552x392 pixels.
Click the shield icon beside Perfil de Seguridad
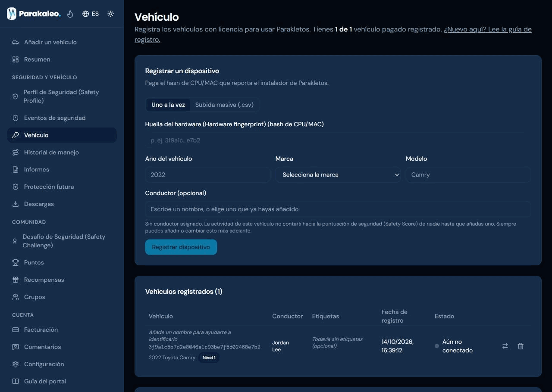[15, 96]
